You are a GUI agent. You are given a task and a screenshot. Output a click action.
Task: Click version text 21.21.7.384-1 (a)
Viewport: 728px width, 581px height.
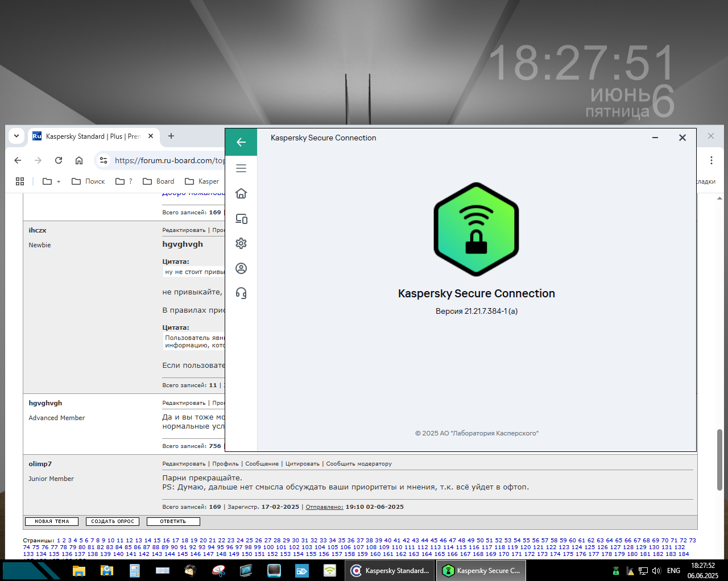click(477, 311)
